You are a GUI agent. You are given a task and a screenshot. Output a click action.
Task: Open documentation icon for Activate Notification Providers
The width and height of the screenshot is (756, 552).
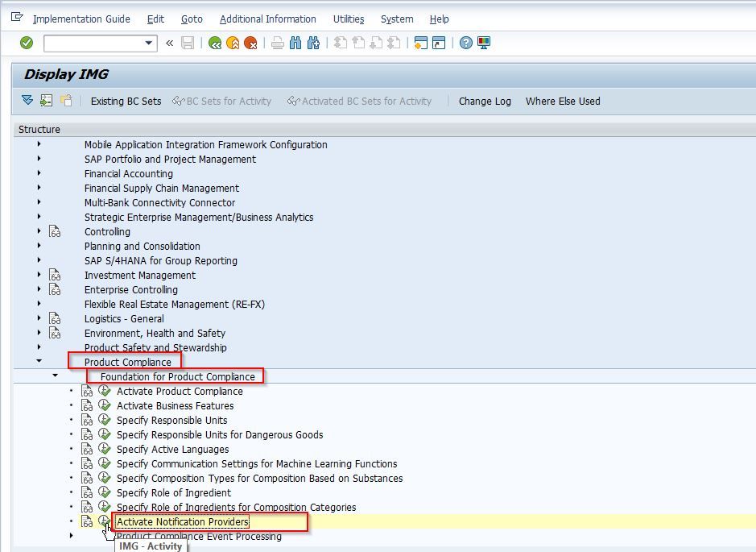coord(87,521)
